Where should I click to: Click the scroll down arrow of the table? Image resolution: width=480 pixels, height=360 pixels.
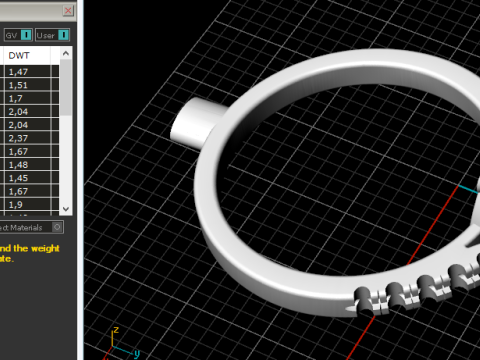coord(66,209)
